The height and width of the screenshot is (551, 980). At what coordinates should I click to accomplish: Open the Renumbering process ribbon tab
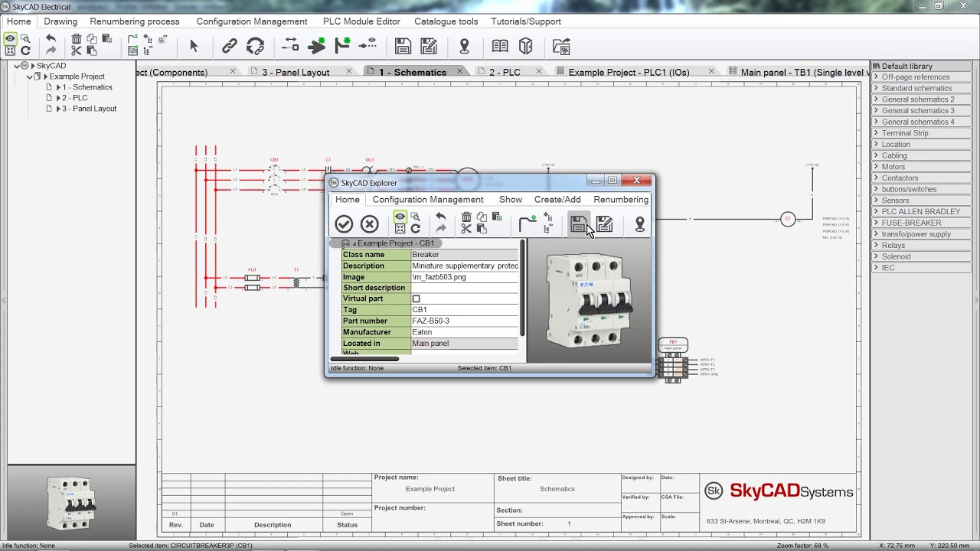pos(135,21)
